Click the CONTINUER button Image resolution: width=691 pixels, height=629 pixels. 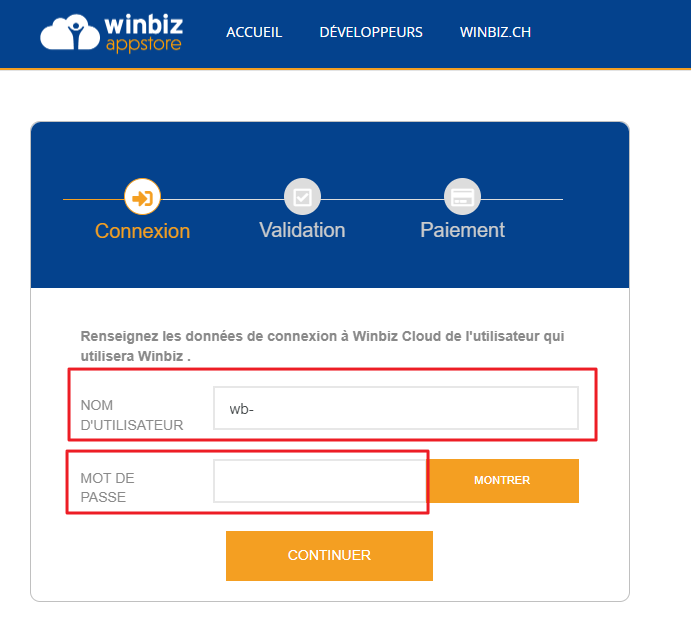(x=329, y=556)
